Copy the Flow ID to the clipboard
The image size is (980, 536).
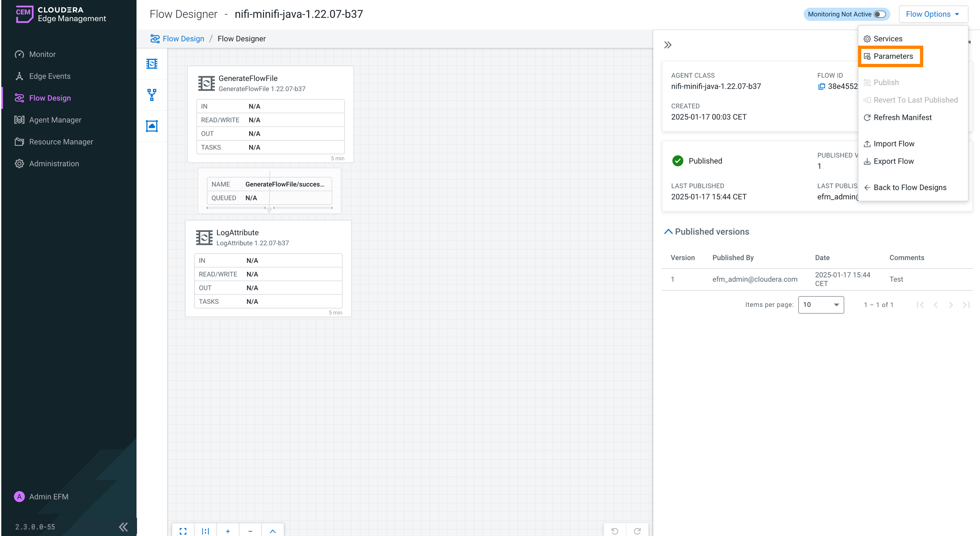click(821, 86)
